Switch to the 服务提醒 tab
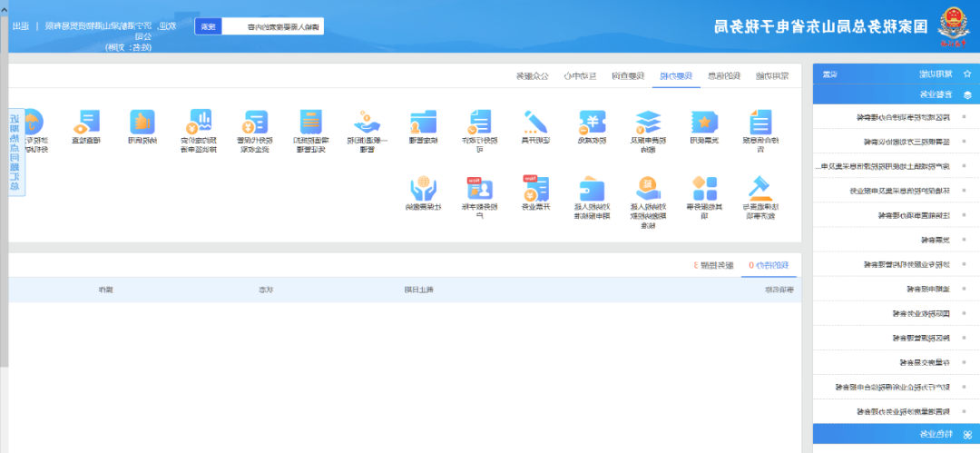The image size is (980, 453). 714,265
